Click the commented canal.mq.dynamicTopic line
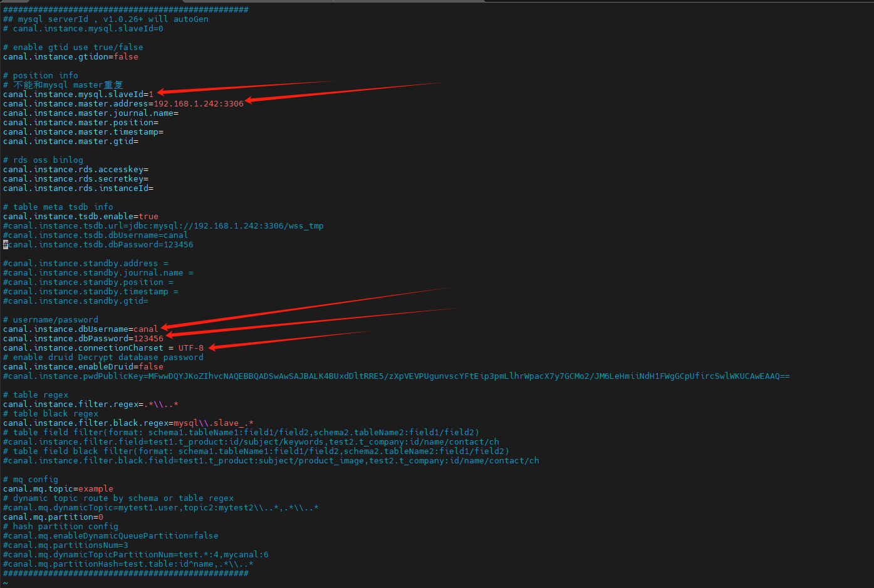Viewport: 874px width, 588px height. pyautogui.click(x=160, y=508)
